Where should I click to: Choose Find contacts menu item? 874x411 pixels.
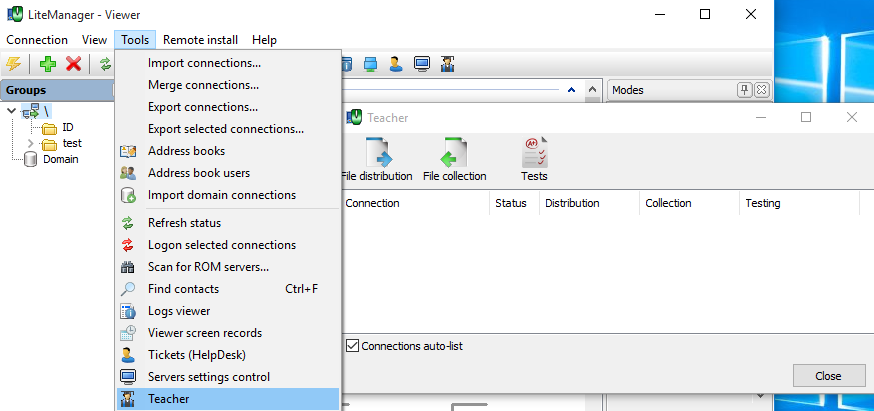[x=228, y=289]
